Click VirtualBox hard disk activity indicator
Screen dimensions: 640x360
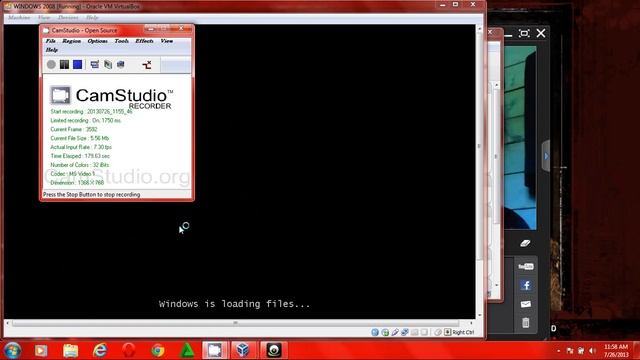(375, 332)
